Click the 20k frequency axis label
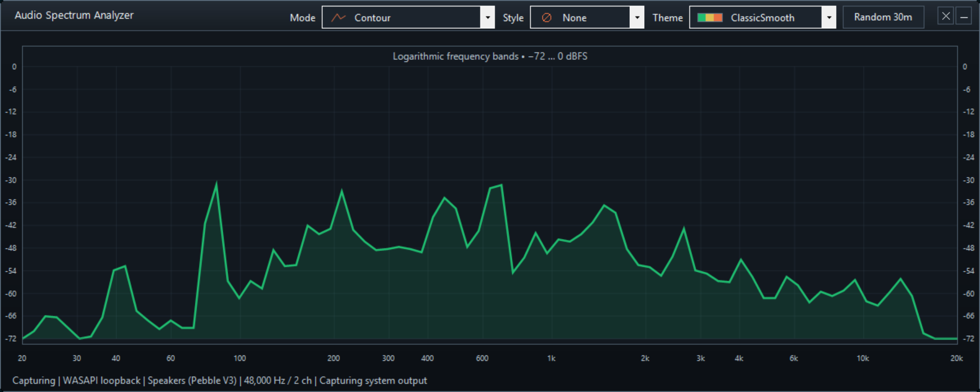 pyautogui.click(x=957, y=358)
